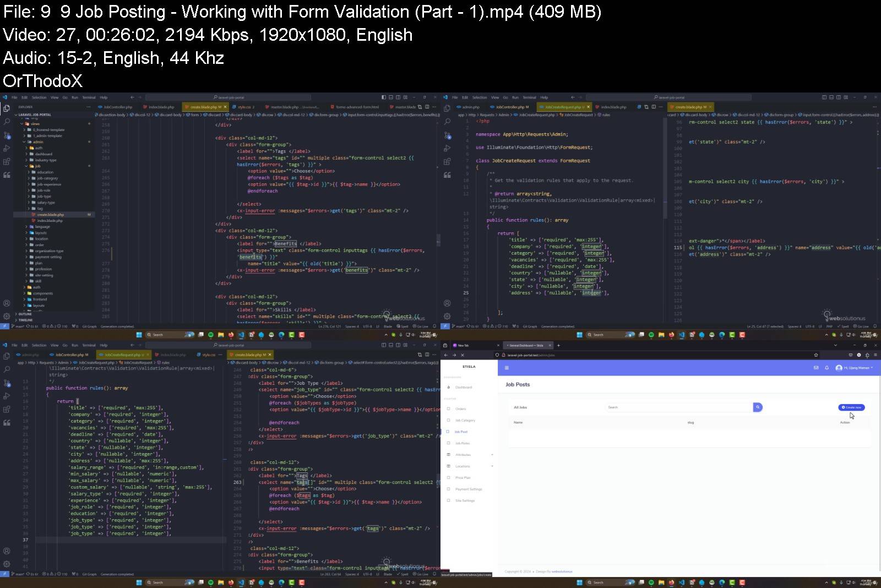Toggle primary side bar in bottom-left VS Code frame
Image resolution: width=881 pixels, height=588 pixels.
click(384, 345)
